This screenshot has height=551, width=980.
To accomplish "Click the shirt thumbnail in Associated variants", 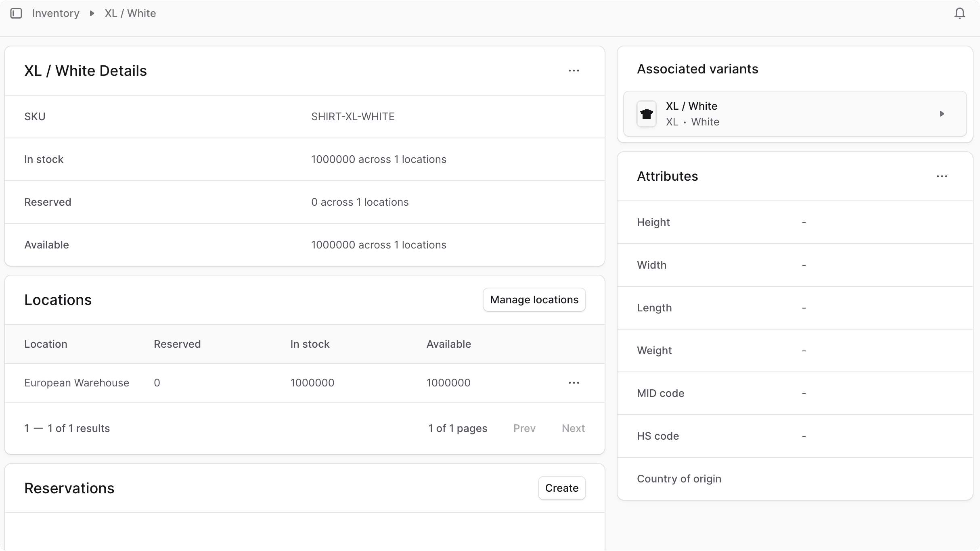I will coord(646,114).
